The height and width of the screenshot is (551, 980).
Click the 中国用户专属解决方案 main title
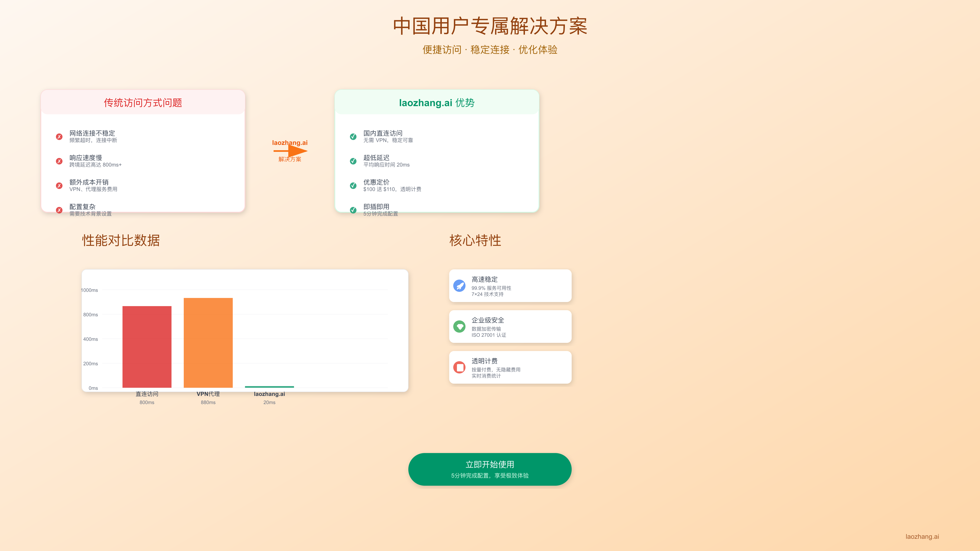point(490,26)
